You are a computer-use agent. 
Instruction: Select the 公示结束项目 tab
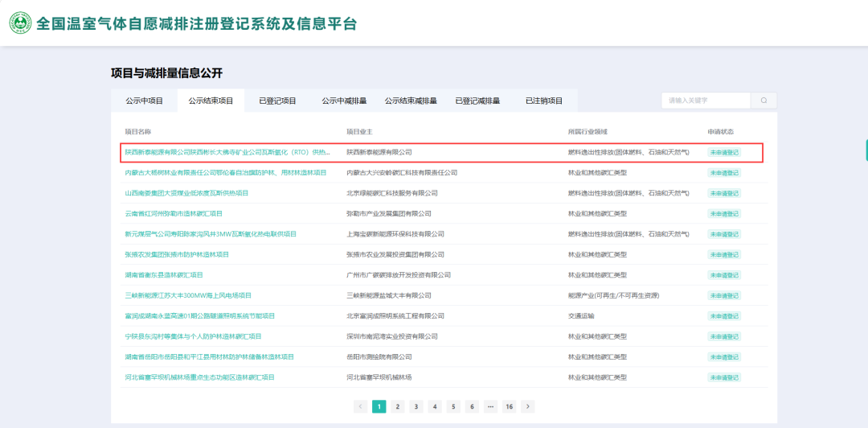point(211,101)
